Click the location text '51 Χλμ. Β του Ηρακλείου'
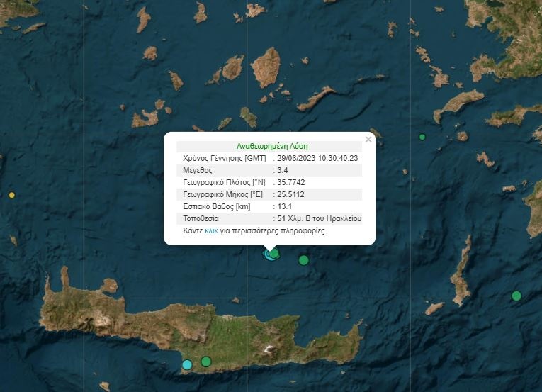 [320, 218]
